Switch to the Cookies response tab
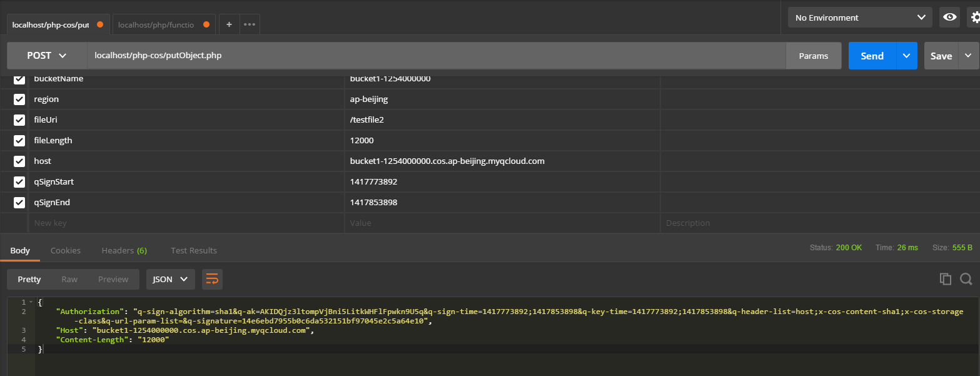 [x=66, y=250]
